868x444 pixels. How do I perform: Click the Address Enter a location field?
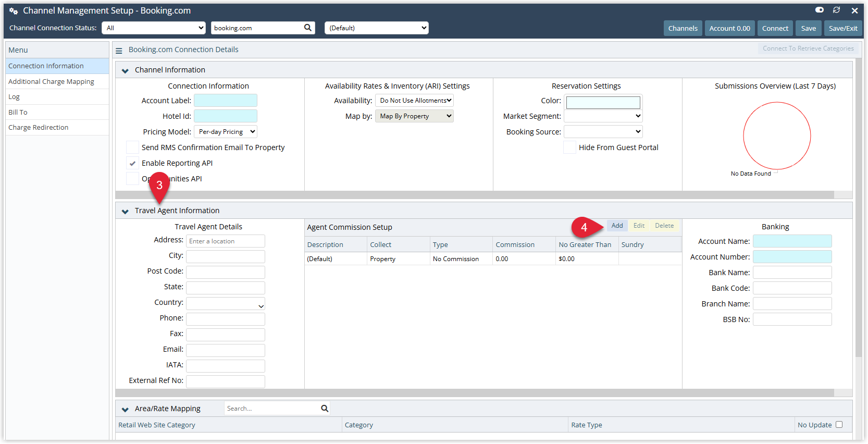pyautogui.click(x=226, y=241)
